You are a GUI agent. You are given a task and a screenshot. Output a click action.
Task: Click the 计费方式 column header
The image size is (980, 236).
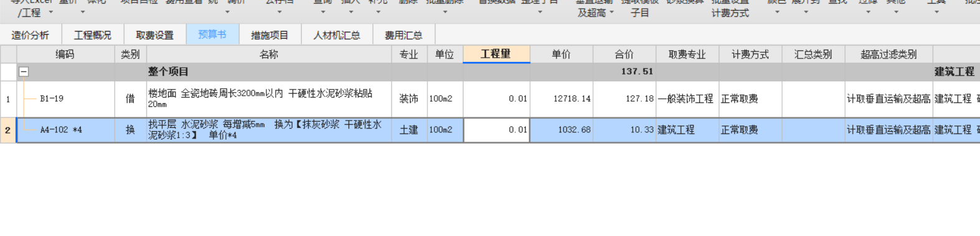(750, 55)
